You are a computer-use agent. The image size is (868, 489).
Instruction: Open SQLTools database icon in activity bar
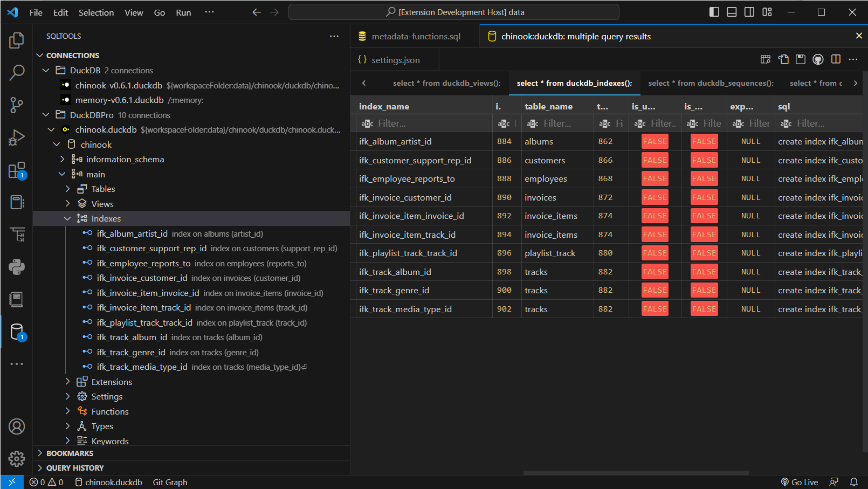(x=17, y=332)
